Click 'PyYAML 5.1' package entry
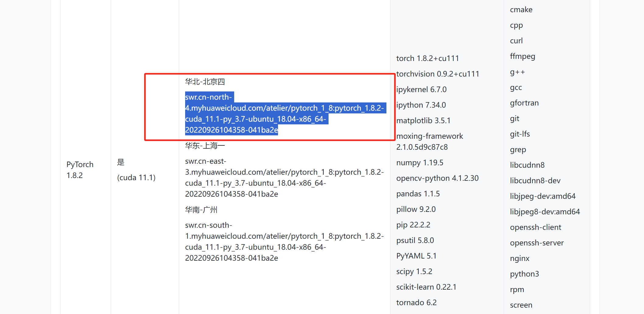Screen dimensions: 644x314 [416, 256]
